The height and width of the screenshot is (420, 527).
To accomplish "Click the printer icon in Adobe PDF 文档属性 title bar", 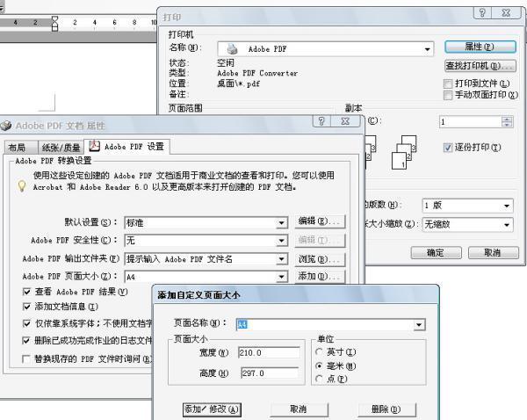I will point(6,126).
